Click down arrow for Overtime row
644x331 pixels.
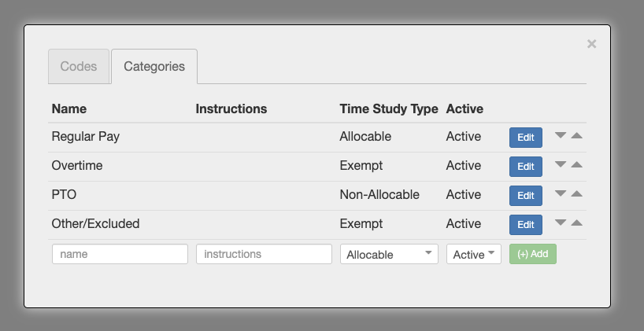[x=561, y=164]
